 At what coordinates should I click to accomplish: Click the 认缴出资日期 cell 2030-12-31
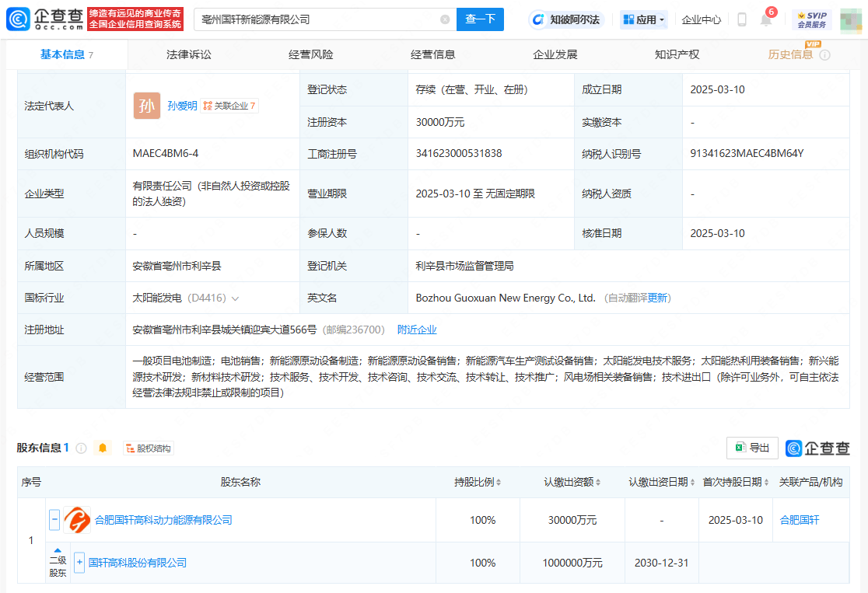(x=662, y=563)
